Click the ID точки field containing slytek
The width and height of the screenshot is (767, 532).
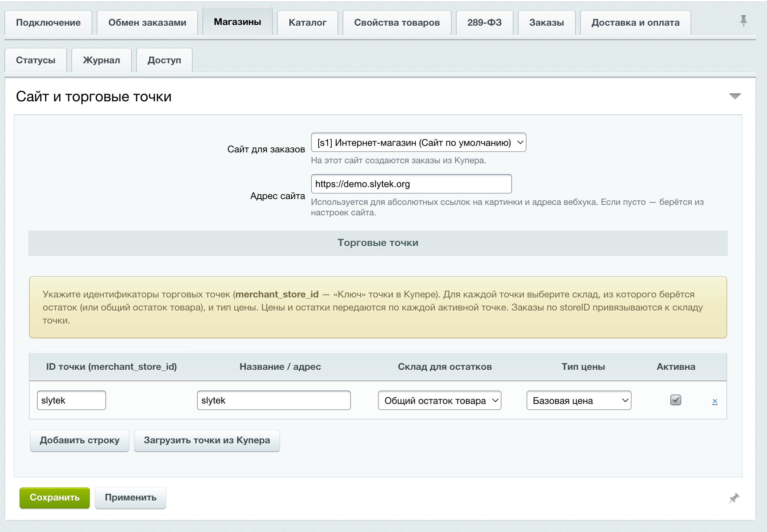click(x=71, y=400)
